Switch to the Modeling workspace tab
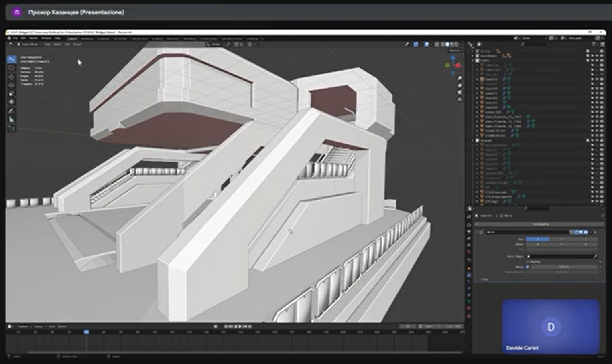The image size is (612, 364). tap(87, 38)
